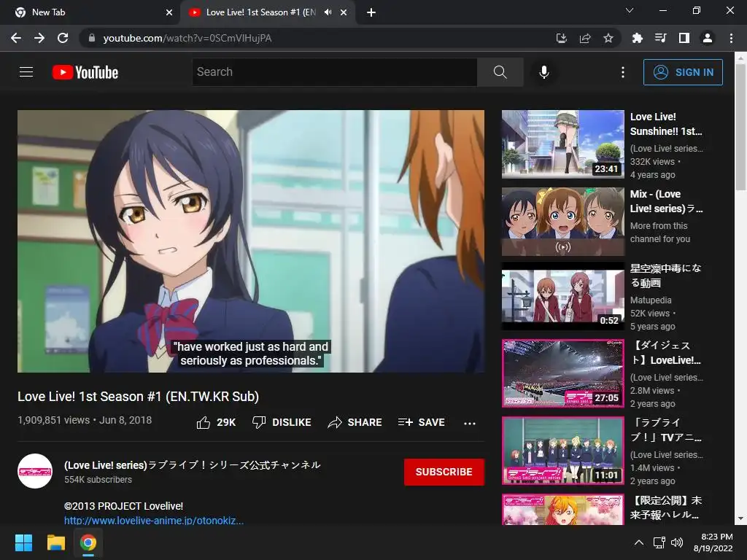
Task: Open Chrome three-dot menu
Action: coord(731,38)
